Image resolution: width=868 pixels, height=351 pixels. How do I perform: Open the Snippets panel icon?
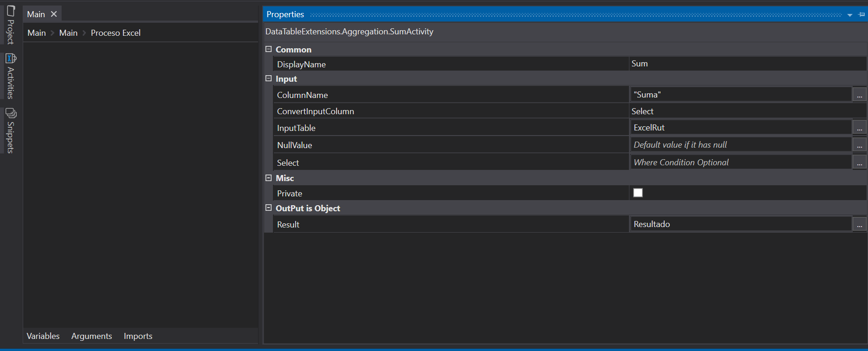11,113
